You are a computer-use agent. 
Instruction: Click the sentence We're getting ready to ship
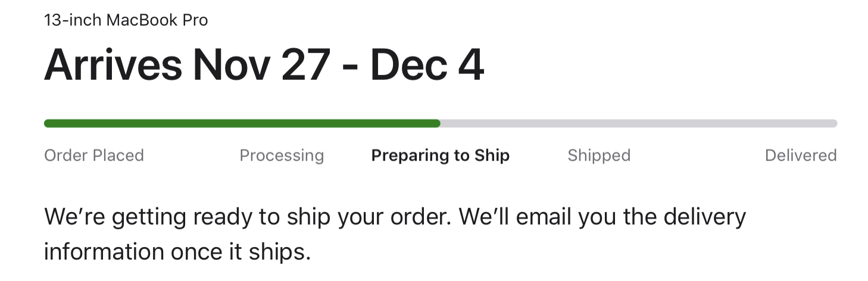pos(245,217)
